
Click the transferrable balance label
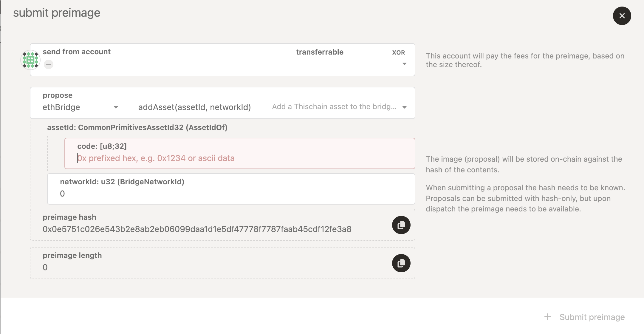click(320, 52)
